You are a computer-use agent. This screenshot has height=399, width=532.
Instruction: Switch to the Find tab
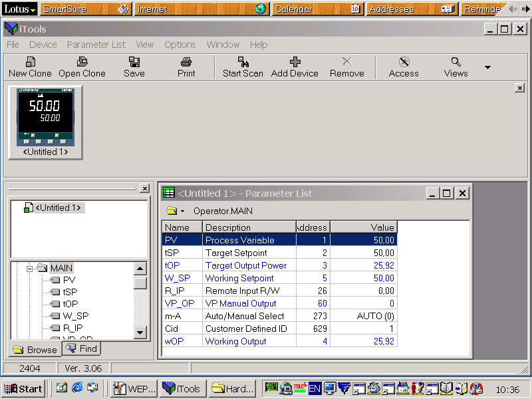point(81,348)
